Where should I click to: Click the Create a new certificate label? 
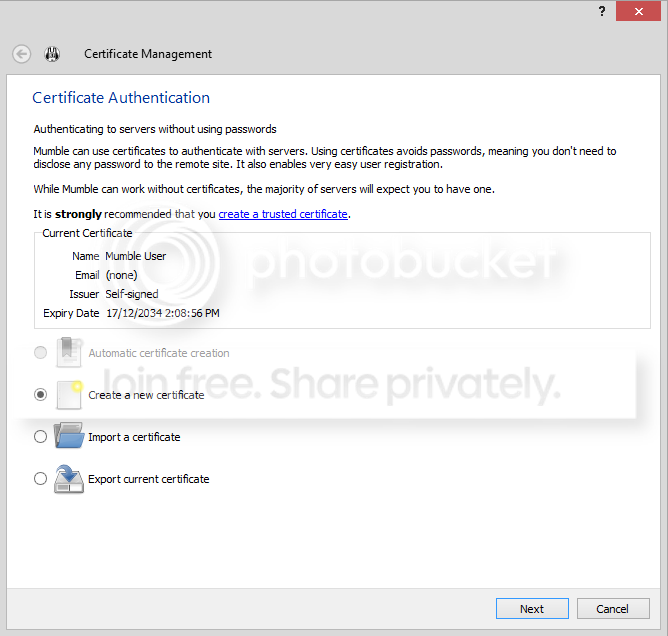click(146, 395)
